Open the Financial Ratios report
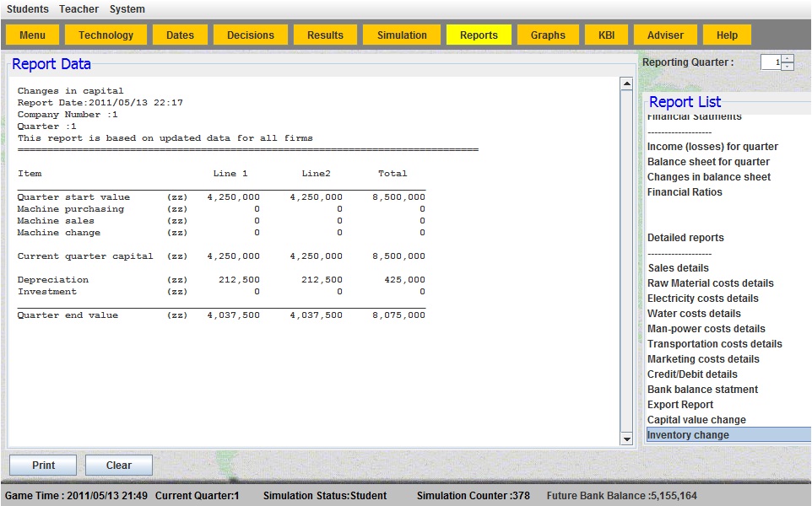Viewport: 812px width, 506px height. coord(685,192)
